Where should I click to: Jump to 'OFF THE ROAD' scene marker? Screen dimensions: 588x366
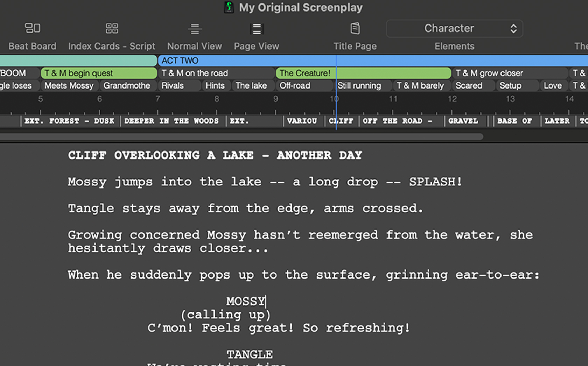click(397, 121)
